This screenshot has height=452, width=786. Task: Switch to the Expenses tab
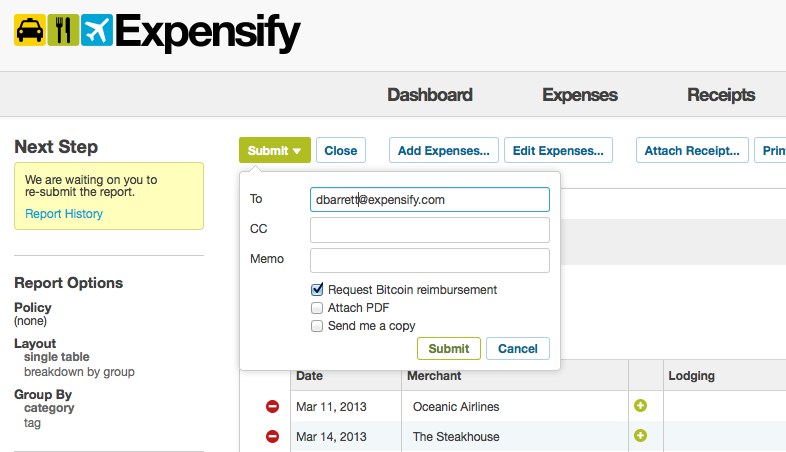[x=579, y=95]
